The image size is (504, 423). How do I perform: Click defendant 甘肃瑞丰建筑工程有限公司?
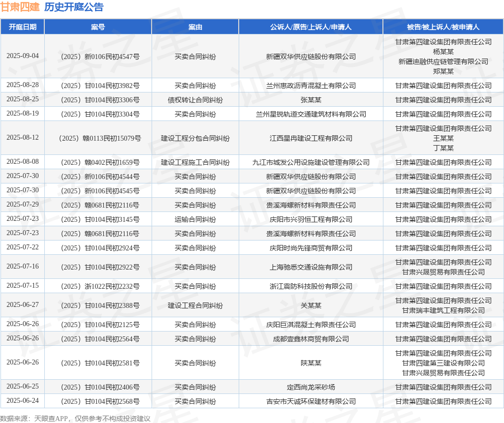[443, 310]
